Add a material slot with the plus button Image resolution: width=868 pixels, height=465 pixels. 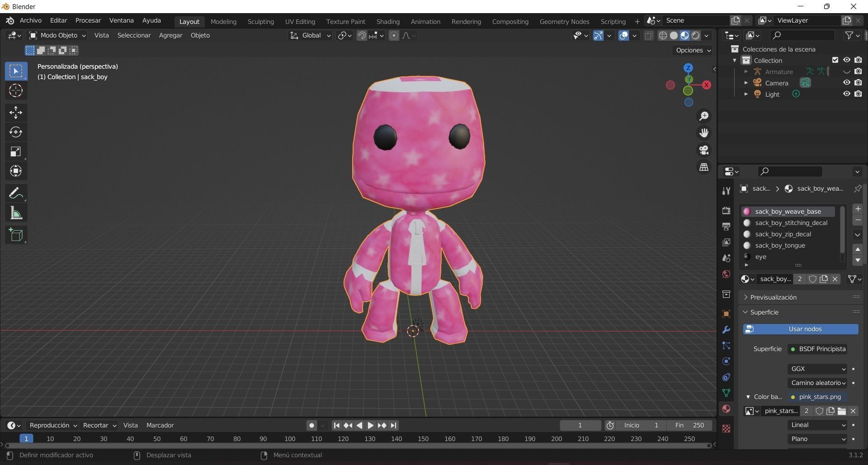pyautogui.click(x=858, y=209)
